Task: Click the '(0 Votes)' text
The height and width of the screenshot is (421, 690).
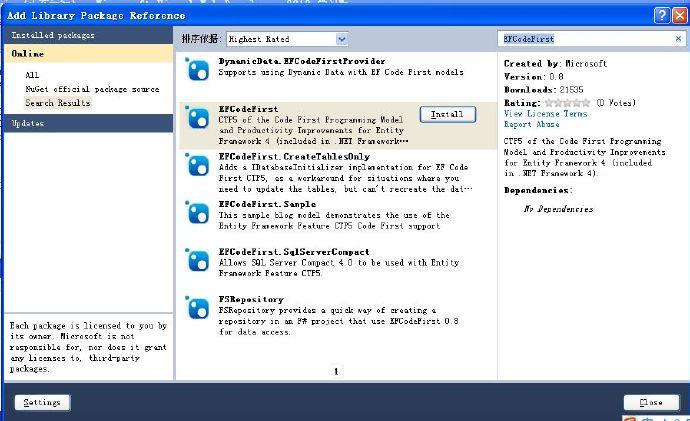Action: click(x=616, y=103)
